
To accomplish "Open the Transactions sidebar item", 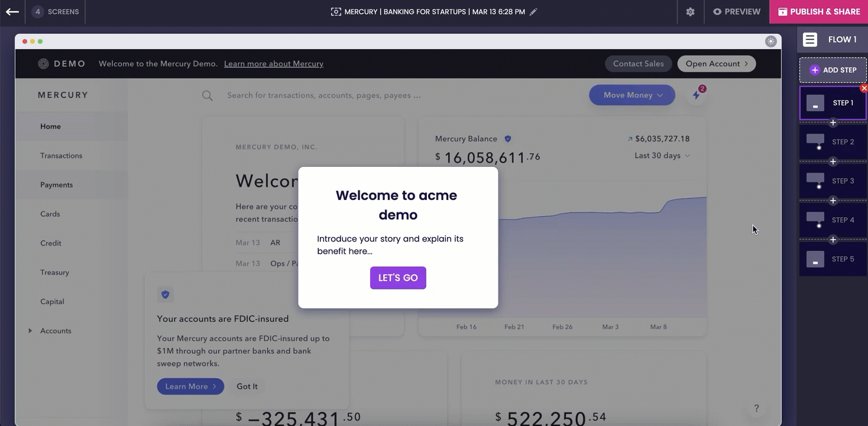I will (61, 156).
